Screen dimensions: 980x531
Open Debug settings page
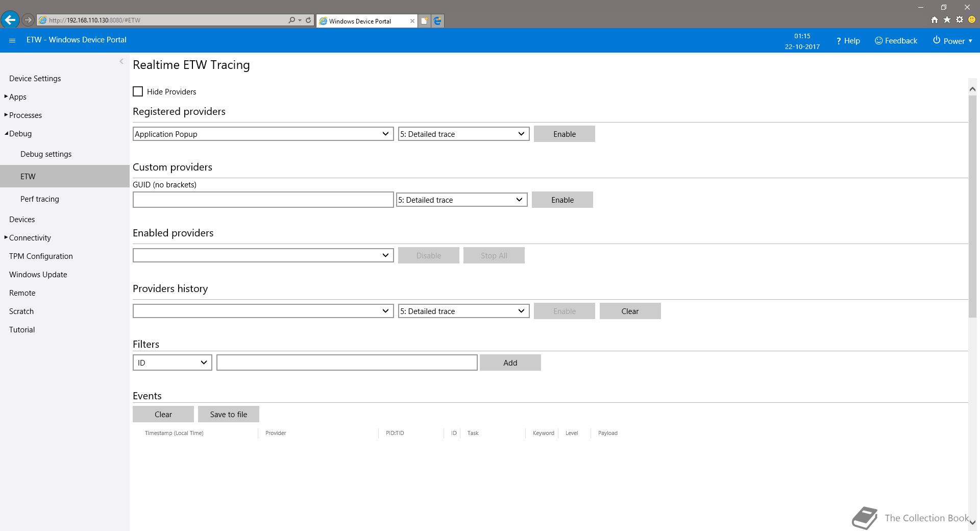tap(46, 154)
